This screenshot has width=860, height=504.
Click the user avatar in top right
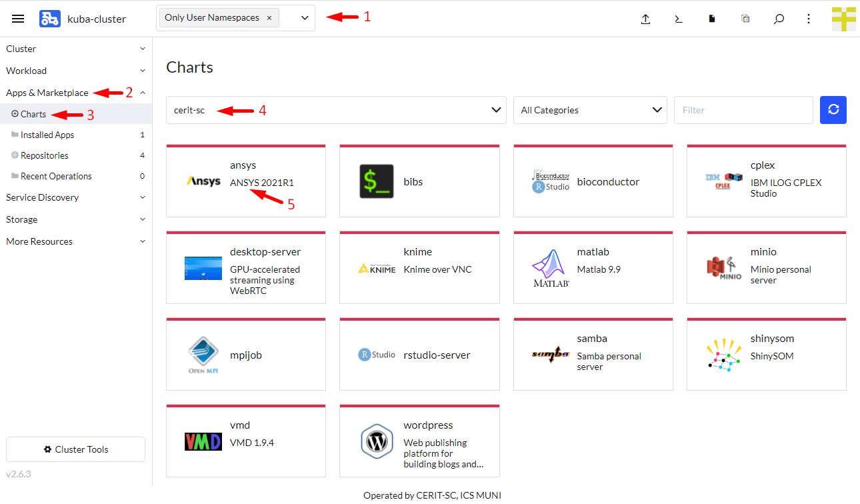(x=843, y=19)
